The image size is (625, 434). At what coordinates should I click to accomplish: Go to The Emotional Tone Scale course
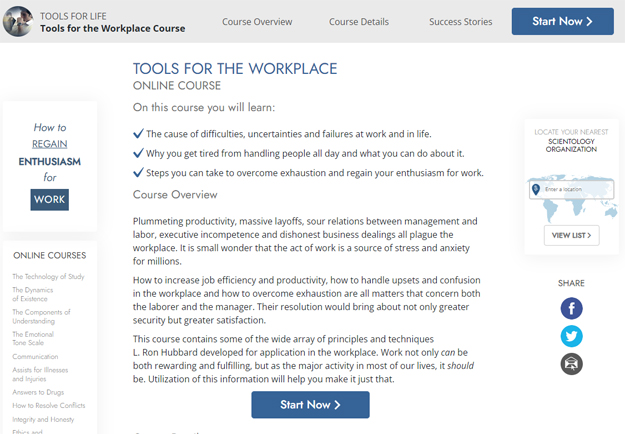point(36,340)
